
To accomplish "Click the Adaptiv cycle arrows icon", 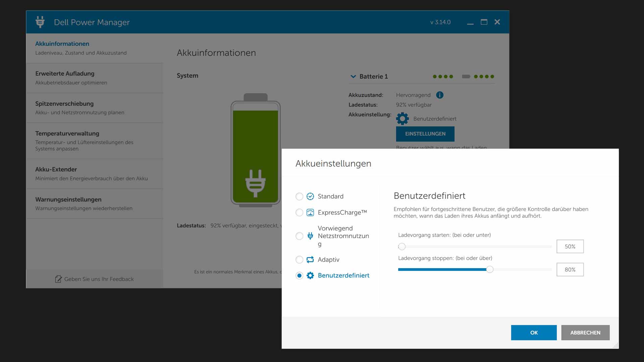I will [x=310, y=259].
